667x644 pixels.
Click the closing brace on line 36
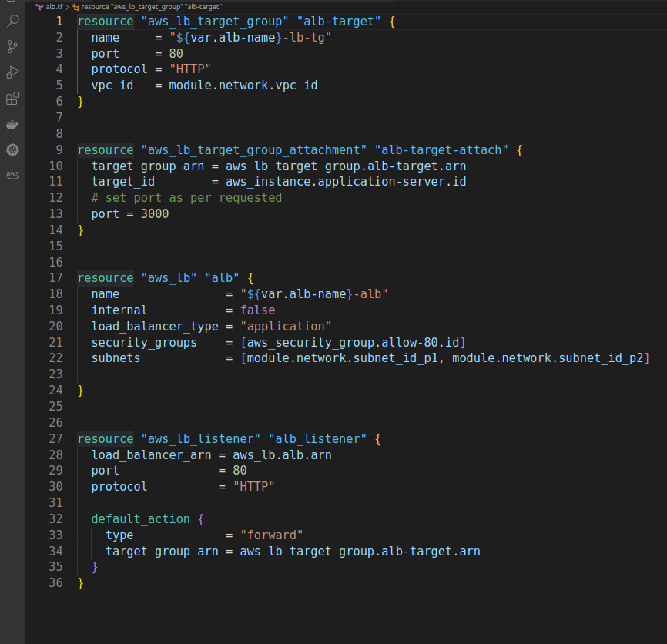coord(80,582)
